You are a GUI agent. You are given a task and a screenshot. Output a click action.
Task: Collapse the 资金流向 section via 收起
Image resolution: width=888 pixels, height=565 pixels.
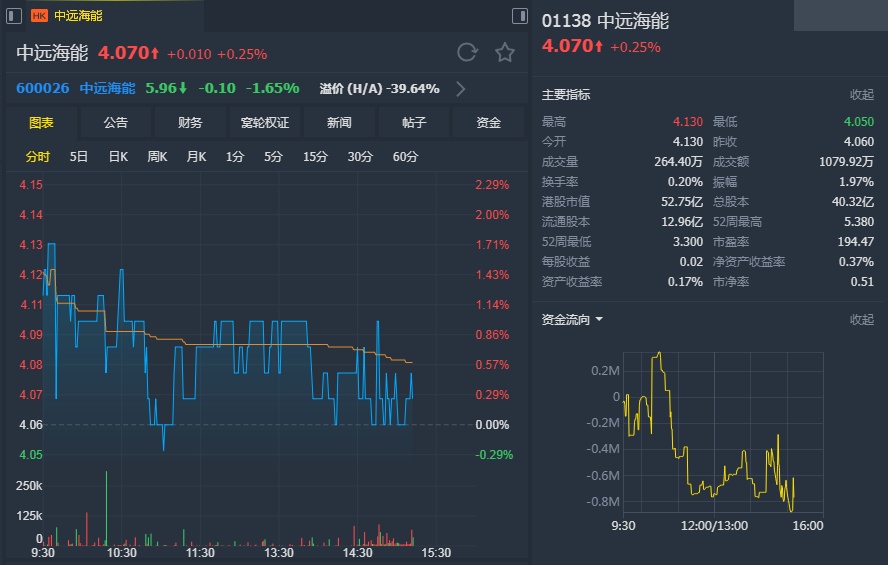pyautogui.click(x=861, y=320)
